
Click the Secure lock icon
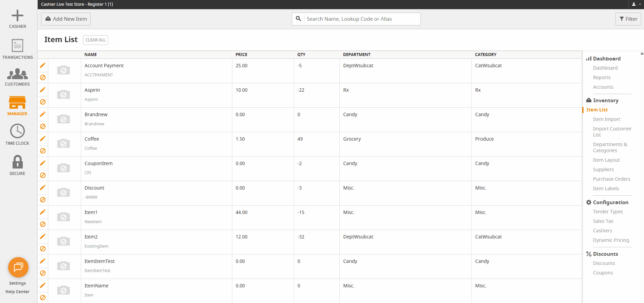tap(17, 162)
